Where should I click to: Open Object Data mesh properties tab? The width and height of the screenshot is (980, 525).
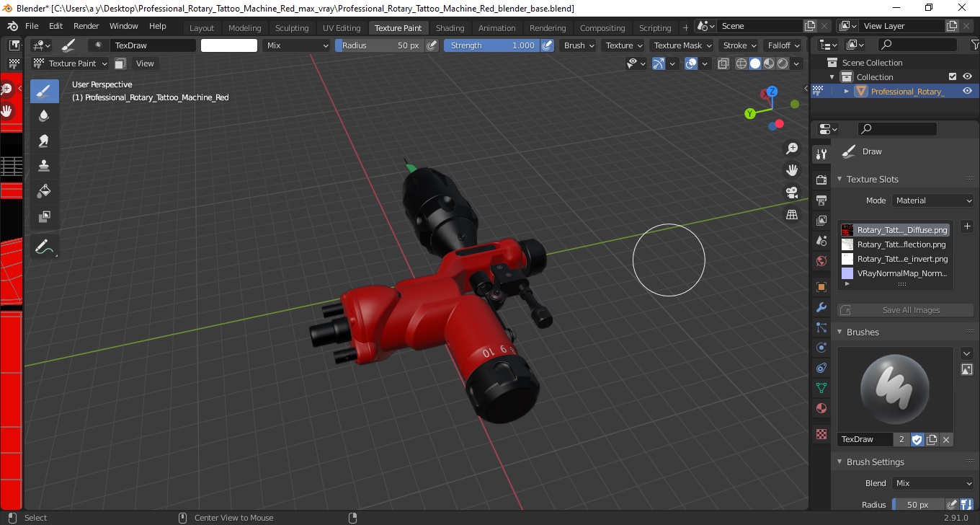point(821,388)
